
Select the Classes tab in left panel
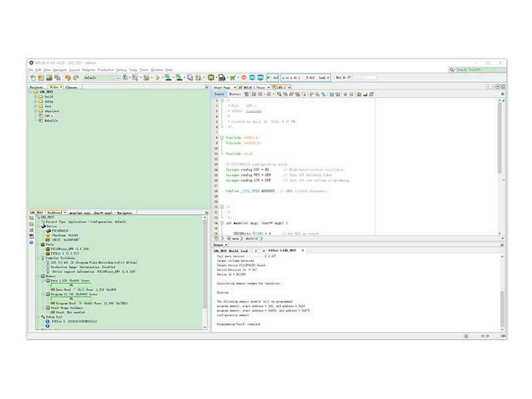pyautogui.click(x=72, y=86)
